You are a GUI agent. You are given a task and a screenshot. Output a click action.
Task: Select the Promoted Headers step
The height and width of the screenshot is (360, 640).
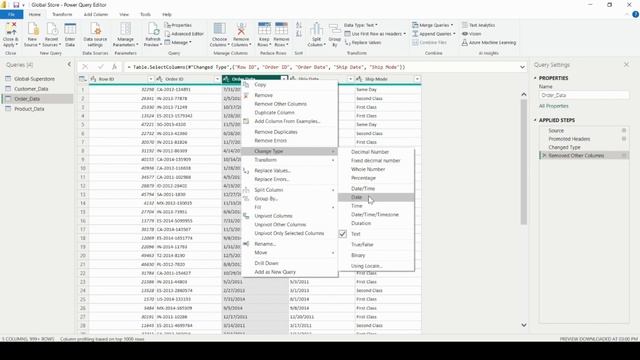[x=569, y=139]
